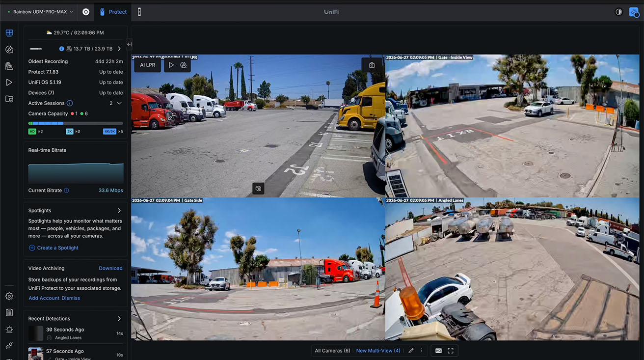Expand Recent Detections list

click(119, 319)
